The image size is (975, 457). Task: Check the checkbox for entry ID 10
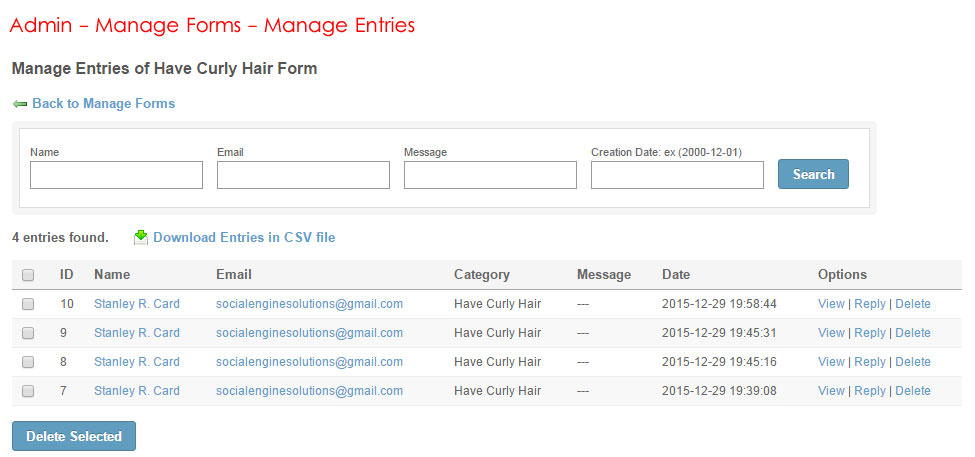(x=28, y=304)
